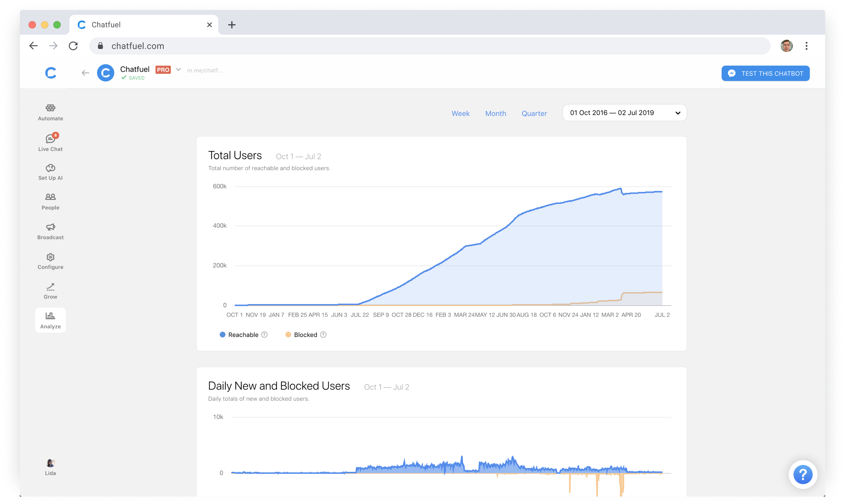Select the Analyze chart section
The width and height of the screenshot is (845, 504).
(50, 320)
